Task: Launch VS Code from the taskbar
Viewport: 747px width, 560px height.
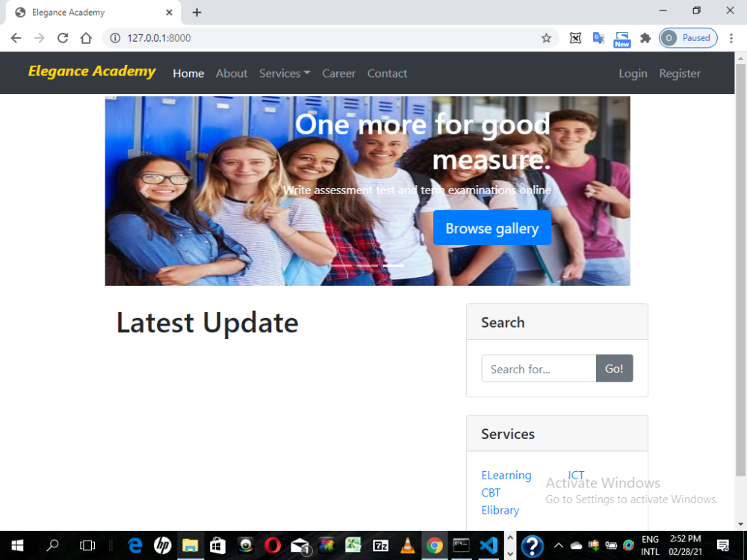Action: coord(489,545)
